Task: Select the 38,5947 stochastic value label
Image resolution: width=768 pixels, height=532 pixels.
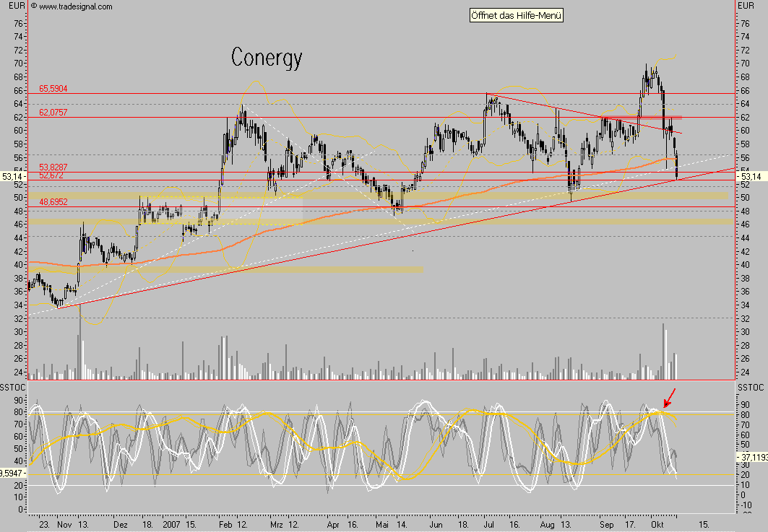Action: coord(13,474)
